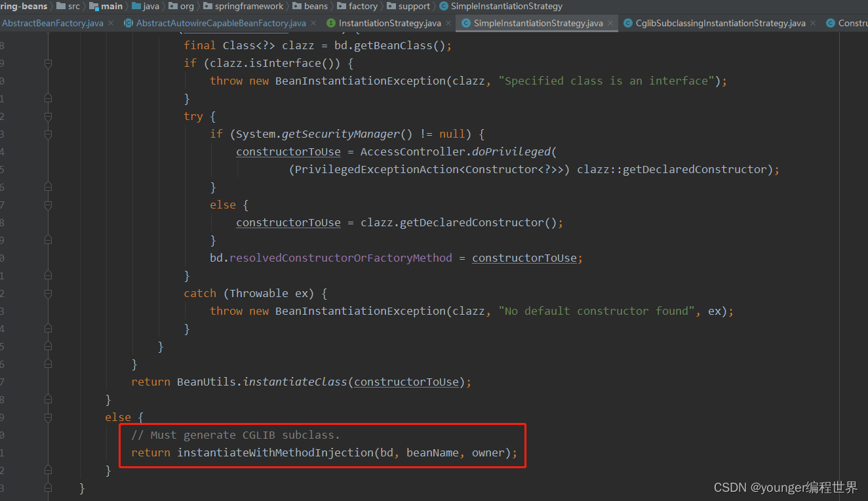Click Throwable in the catch clause

[259, 293]
